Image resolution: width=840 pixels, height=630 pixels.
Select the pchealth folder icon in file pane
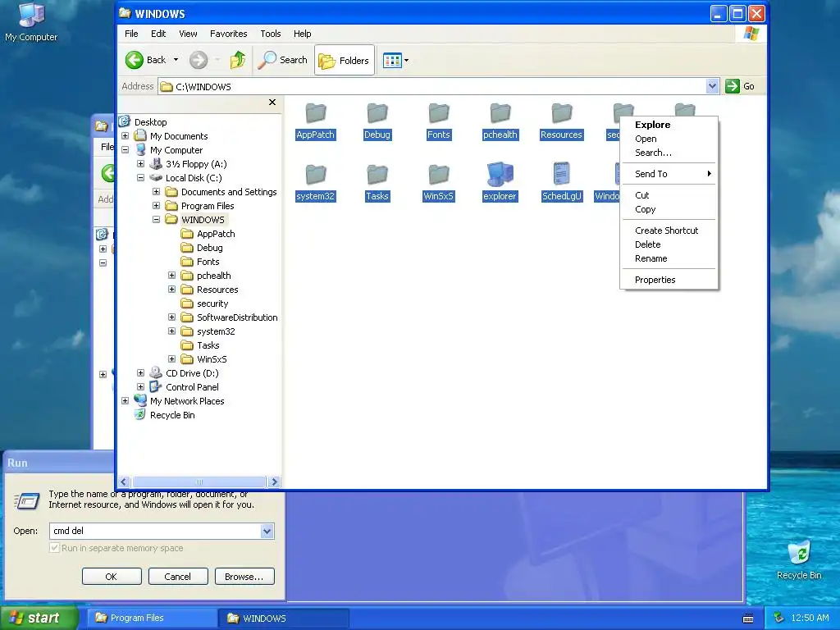click(x=500, y=113)
